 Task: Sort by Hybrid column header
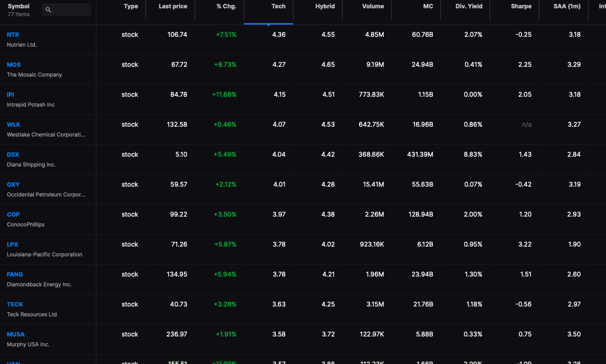[325, 6]
